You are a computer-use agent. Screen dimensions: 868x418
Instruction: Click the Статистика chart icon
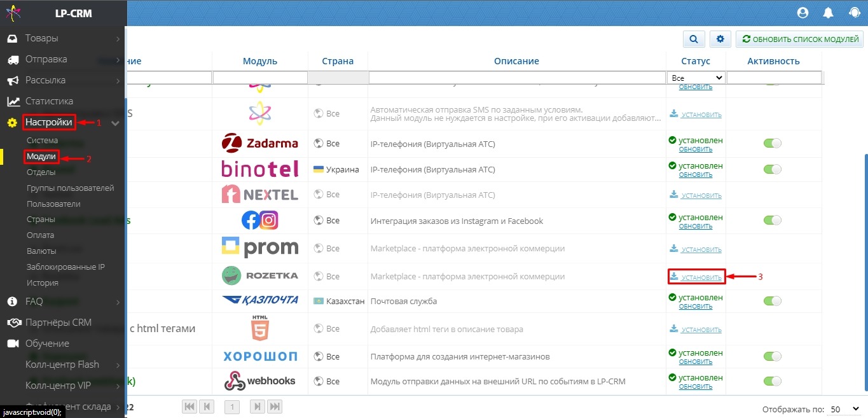[12, 101]
